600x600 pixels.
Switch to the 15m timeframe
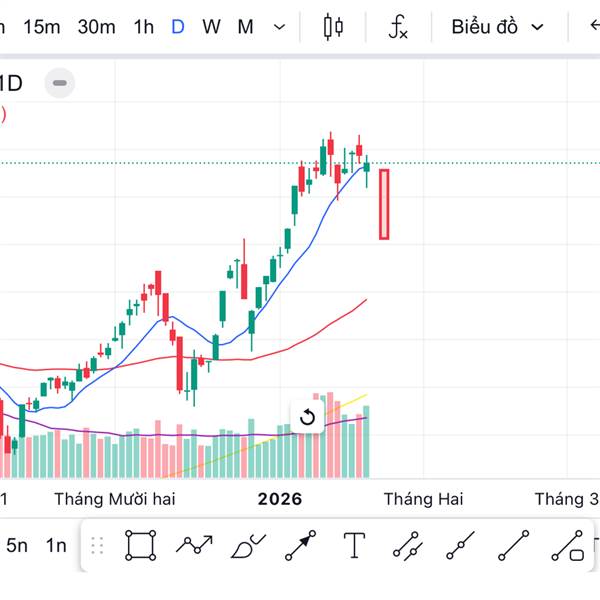click(41, 27)
